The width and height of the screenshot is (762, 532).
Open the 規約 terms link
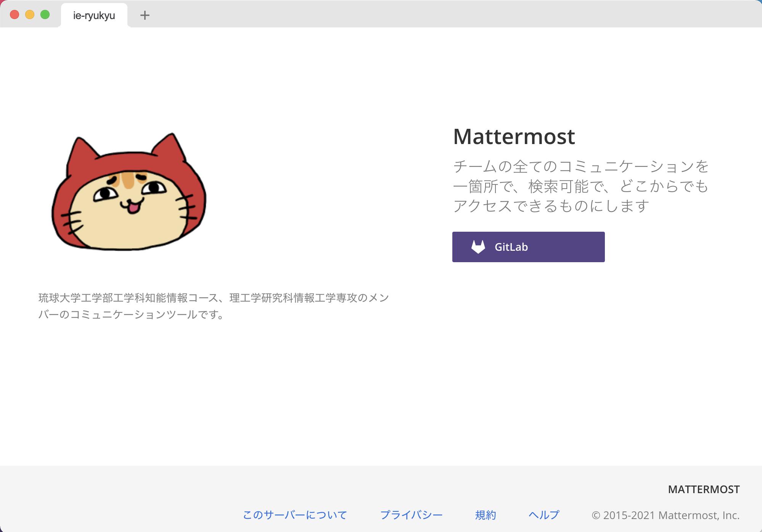tap(485, 515)
